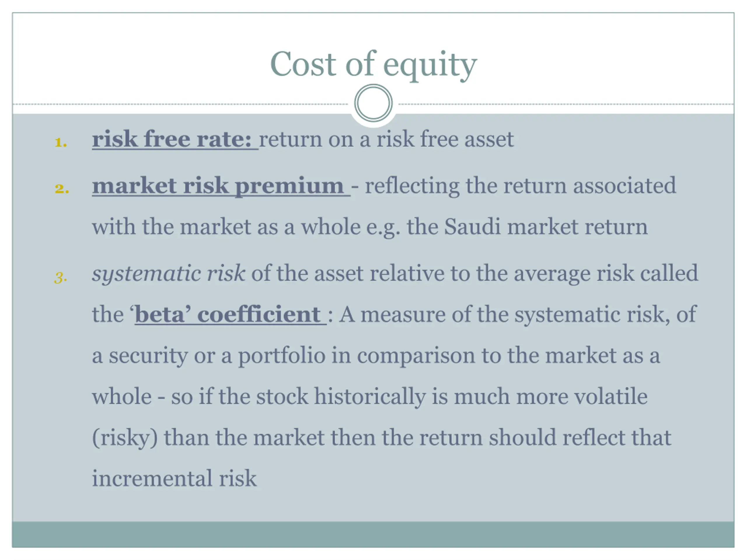
Task: Click the yellow number 1 list marker
Action: (61, 142)
